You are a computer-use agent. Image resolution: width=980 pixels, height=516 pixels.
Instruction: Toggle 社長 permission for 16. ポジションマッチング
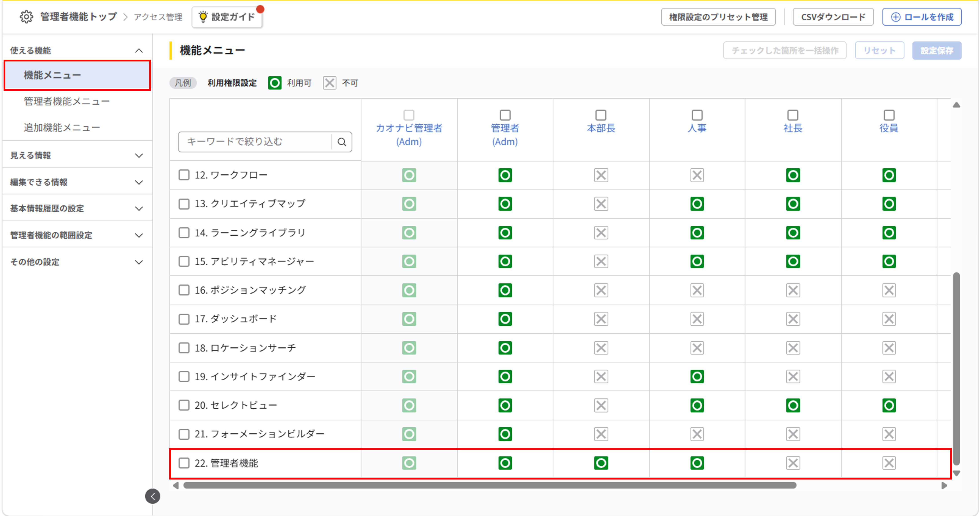793,290
